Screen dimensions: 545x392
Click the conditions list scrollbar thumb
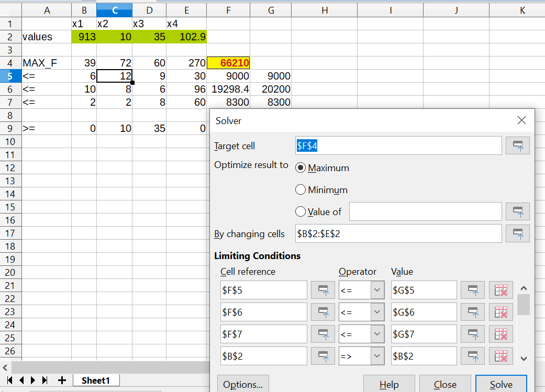[524, 305]
